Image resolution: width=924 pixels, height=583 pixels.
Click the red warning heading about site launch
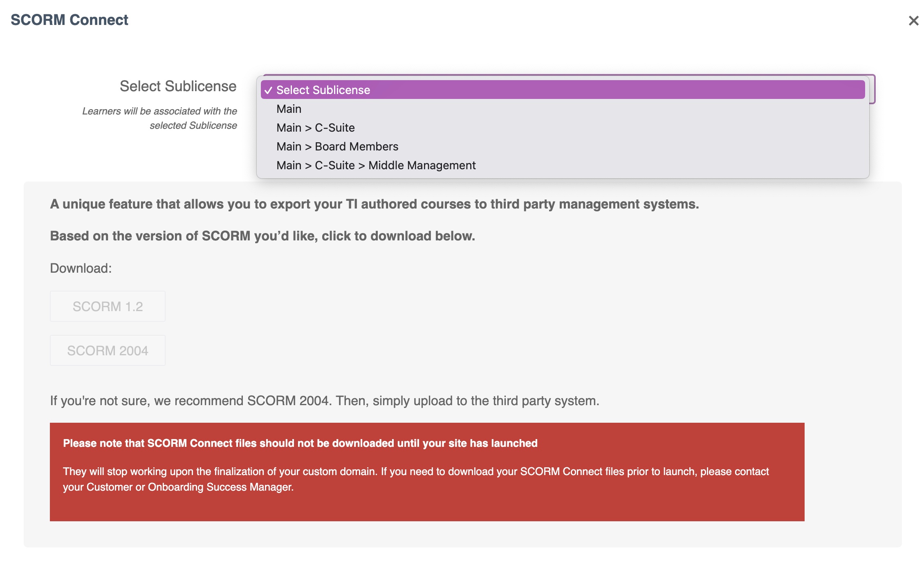pyautogui.click(x=300, y=443)
